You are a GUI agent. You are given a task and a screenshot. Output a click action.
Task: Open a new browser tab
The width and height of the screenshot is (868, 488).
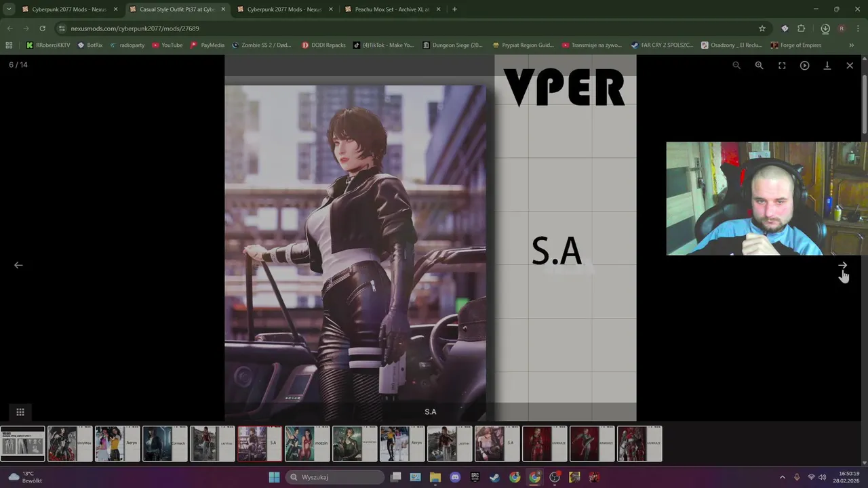pyautogui.click(x=454, y=9)
